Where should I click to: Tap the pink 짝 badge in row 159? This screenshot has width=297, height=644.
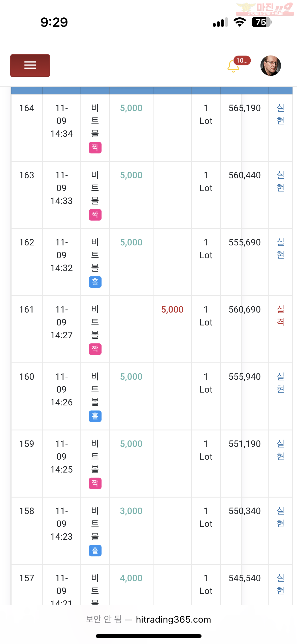pos(95,483)
